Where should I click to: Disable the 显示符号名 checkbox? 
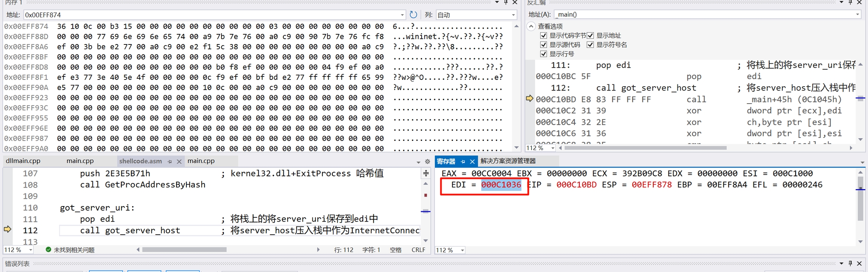[x=590, y=45]
